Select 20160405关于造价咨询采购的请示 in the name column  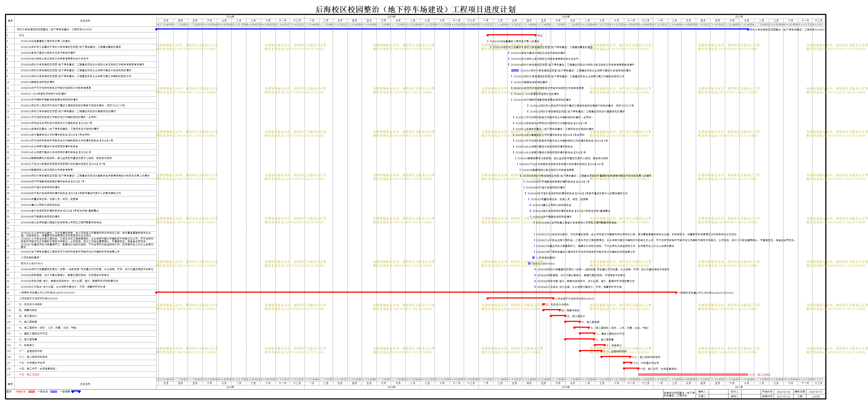pyautogui.click(x=40, y=187)
